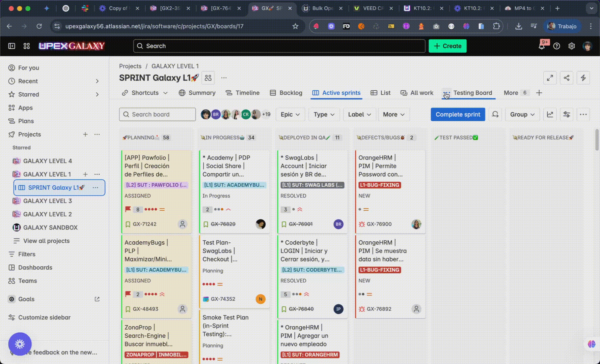
Task: Collapse the sidebar with the panel icon
Action: (x=11, y=46)
